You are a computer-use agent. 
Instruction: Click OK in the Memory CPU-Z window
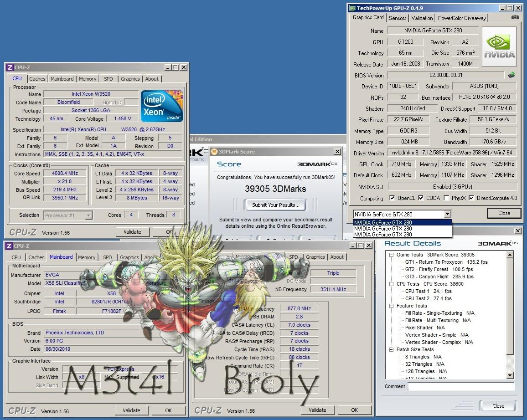click(354, 410)
